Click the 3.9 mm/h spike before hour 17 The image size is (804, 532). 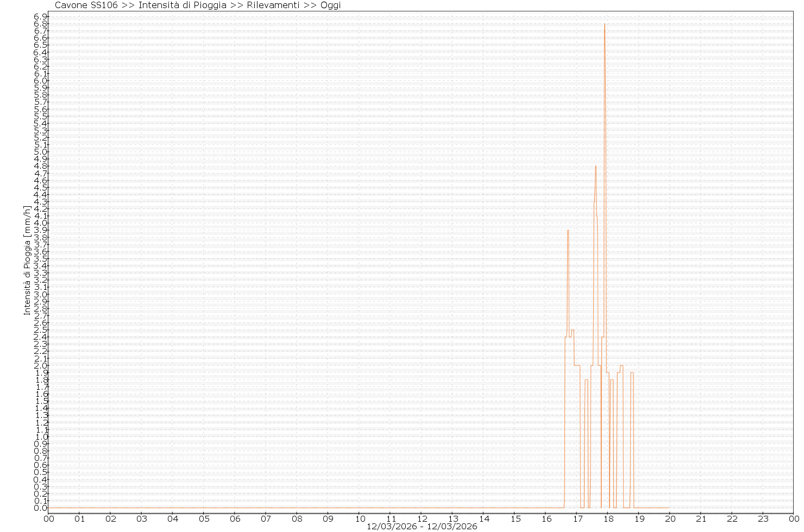click(568, 231)
